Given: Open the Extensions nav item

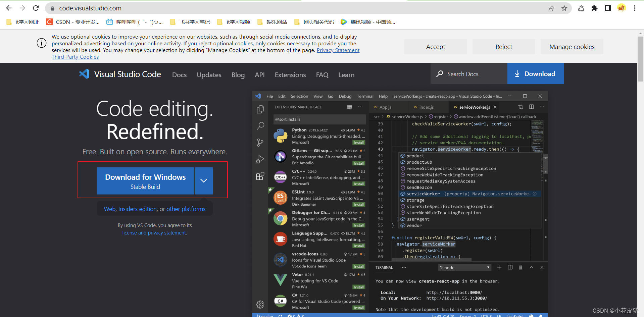Looking at the screenshot, I should click(290, 75).
